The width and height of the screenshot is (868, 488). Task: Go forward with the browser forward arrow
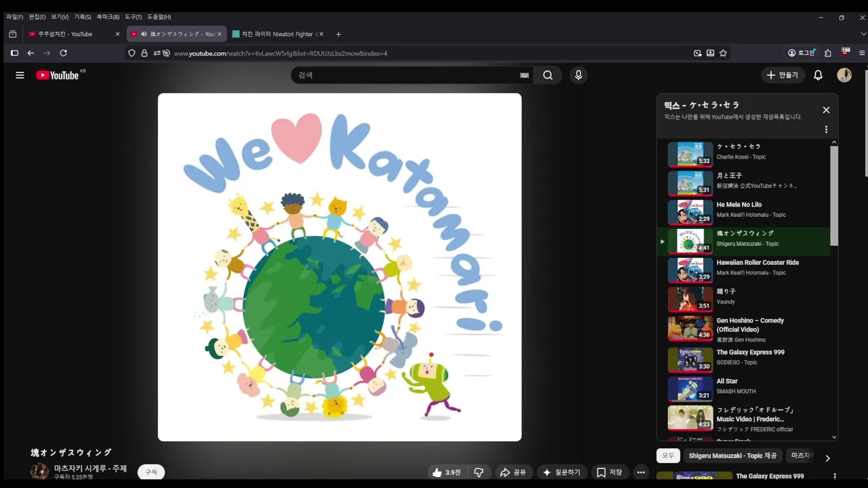(47, 53)
